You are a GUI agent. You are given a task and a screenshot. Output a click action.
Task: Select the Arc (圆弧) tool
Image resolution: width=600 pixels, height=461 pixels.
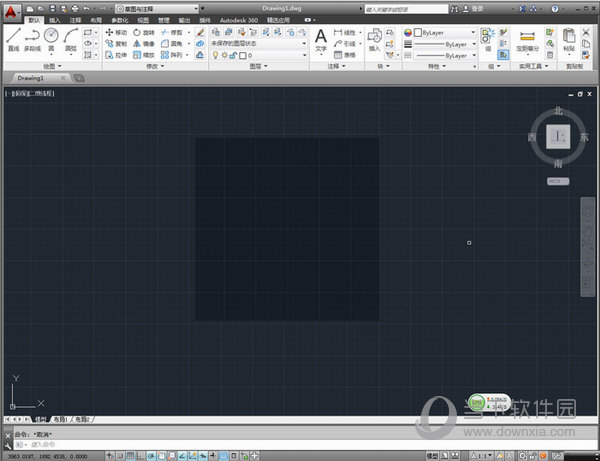(x=71, y=39)
